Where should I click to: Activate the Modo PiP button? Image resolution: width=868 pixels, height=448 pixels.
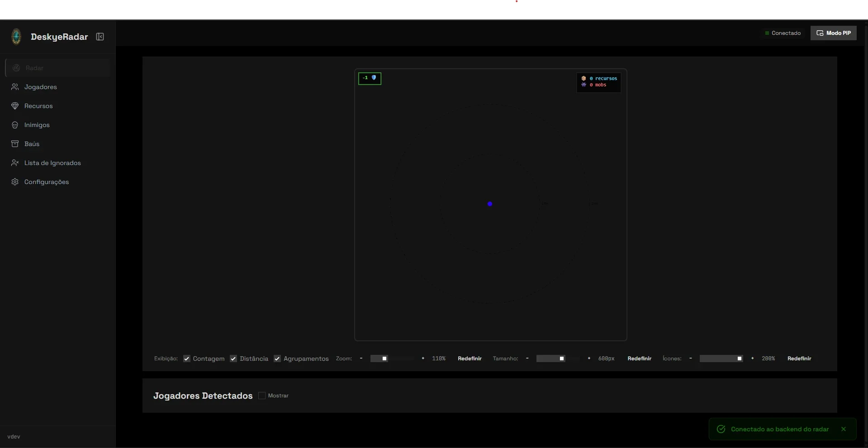tap(833, 33)
